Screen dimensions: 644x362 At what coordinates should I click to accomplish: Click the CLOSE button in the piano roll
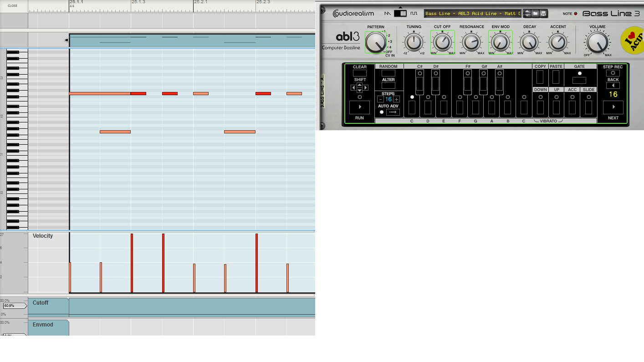click(x=13, y=6)
